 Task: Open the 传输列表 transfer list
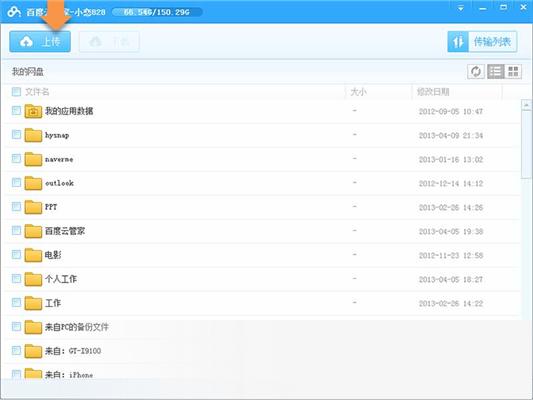(x=482, y=41)
